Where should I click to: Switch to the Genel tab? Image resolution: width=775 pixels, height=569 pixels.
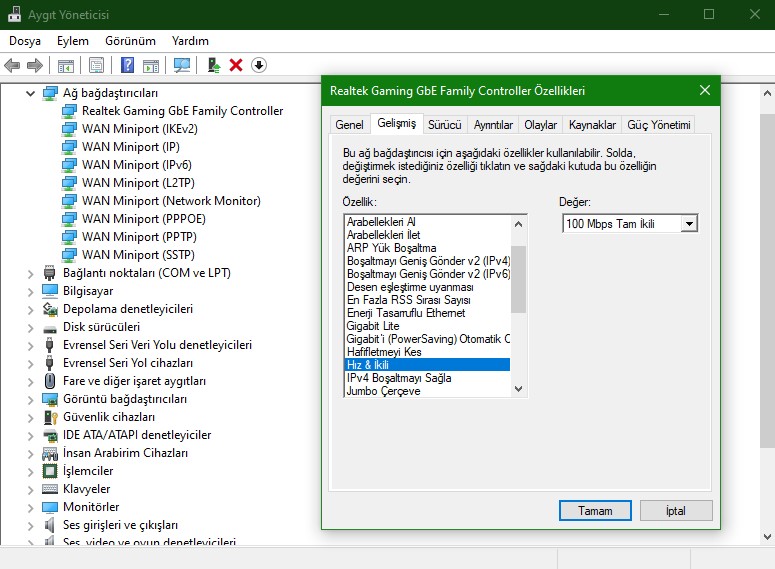pyautogui.click(x=349, y=125)
